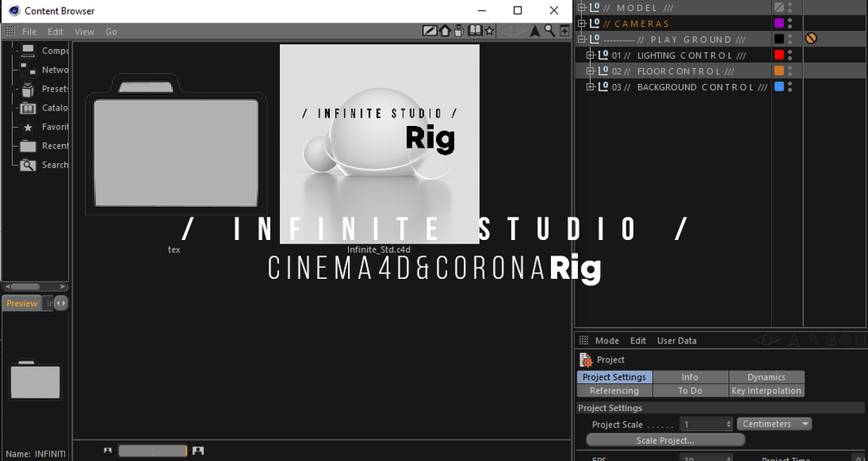Expand 02 FLOOR CONTROL group

[x=590, y=71]
